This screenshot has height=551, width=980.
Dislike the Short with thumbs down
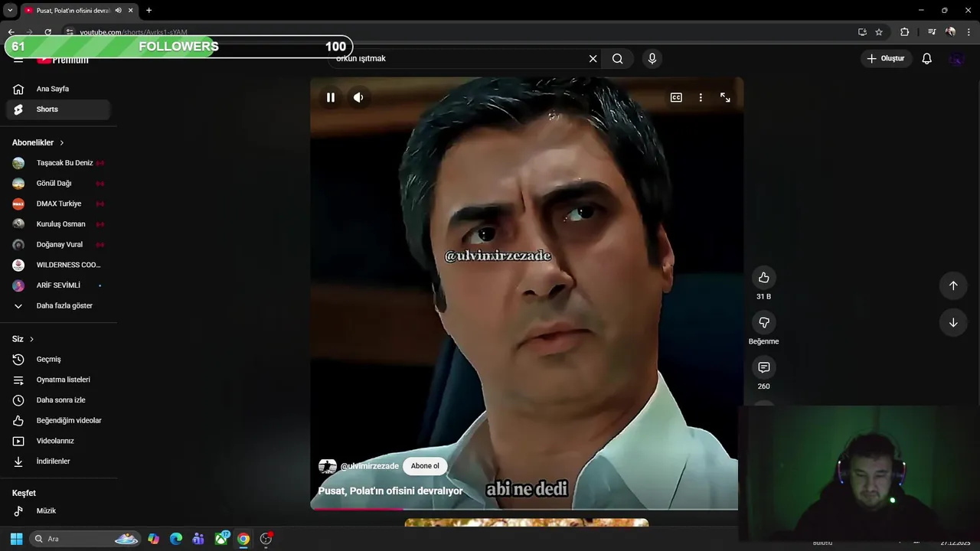coord(763,322)
